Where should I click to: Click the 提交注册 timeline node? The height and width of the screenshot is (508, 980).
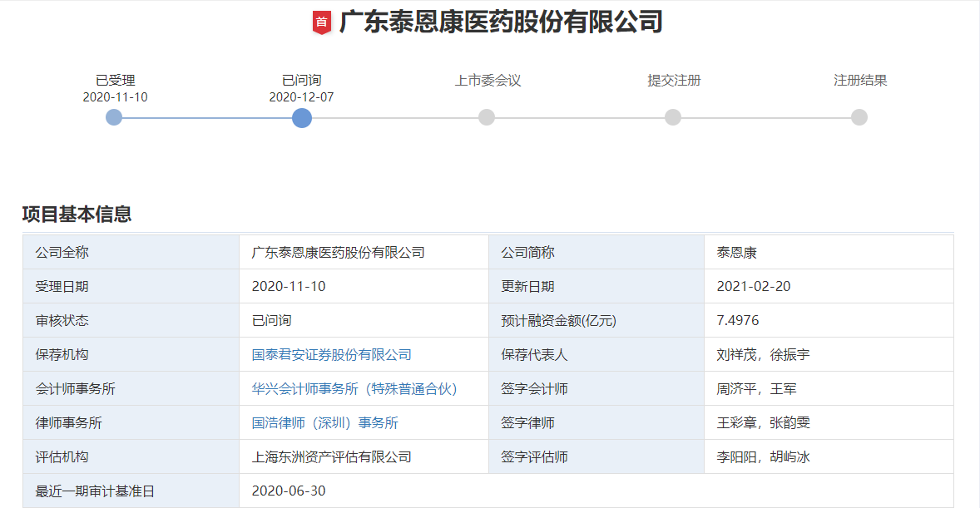click(672, 117)
